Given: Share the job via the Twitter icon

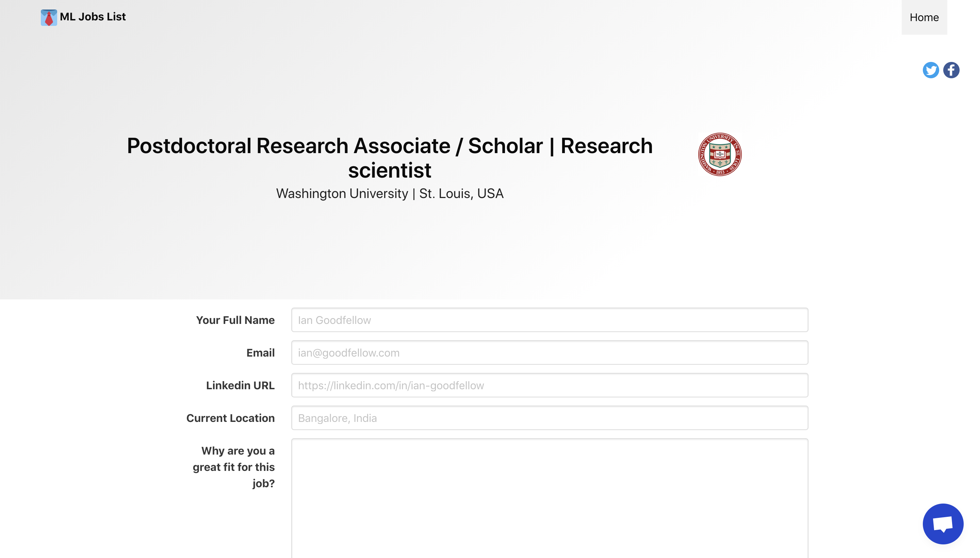Looking at the screenshot, I should 930,70.
